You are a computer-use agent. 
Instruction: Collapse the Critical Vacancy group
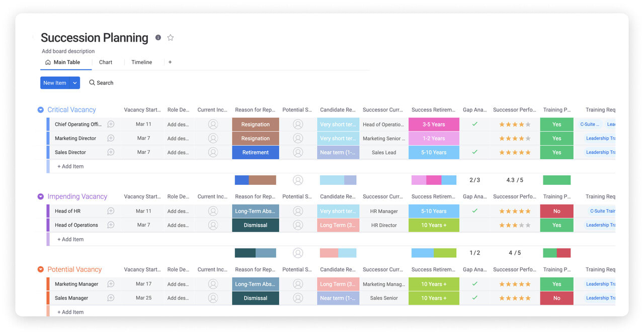[41, 110]
